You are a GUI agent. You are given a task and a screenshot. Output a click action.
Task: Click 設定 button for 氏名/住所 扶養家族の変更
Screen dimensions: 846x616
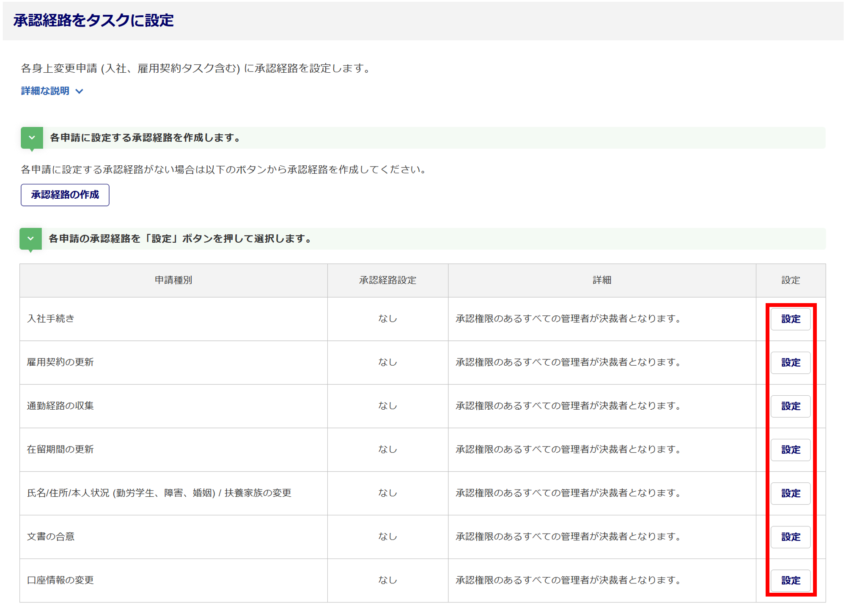point(790,493)
